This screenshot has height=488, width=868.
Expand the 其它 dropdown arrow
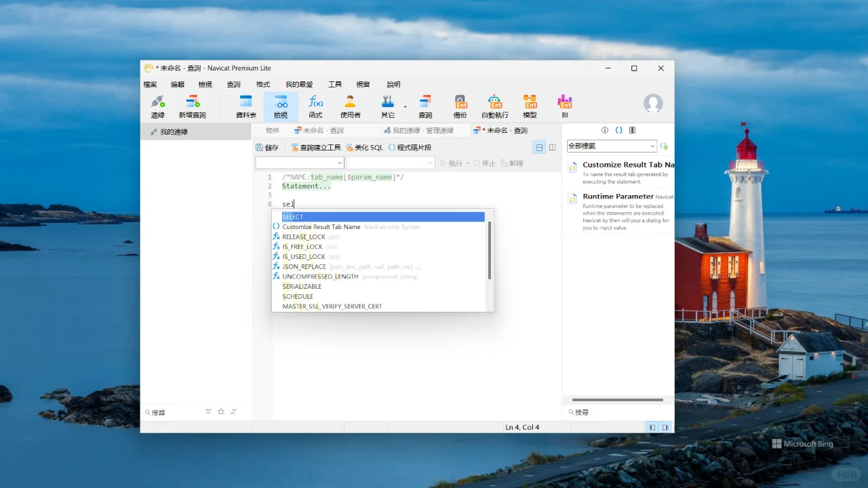pyautogui.click(x=406, y=106)
